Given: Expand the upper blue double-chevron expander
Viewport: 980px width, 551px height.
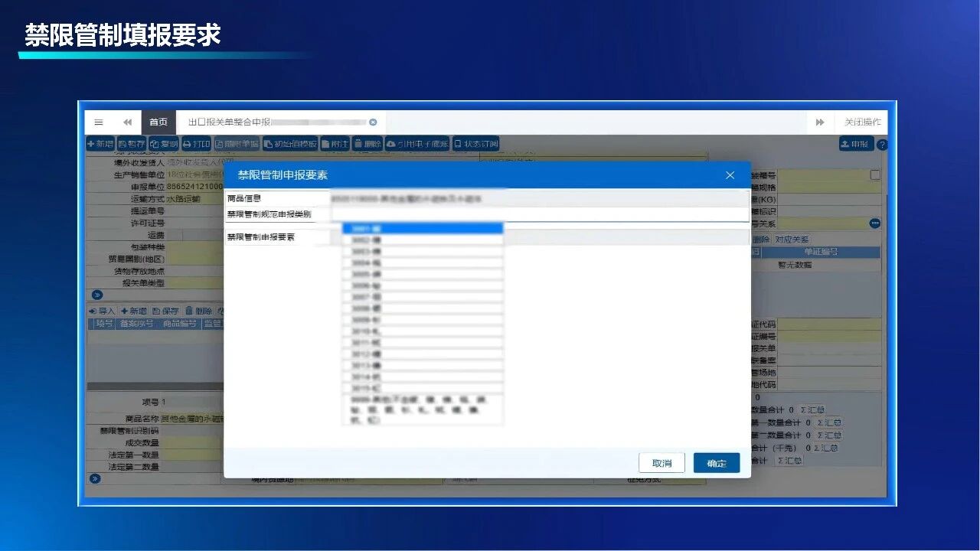Looking at the screenshot, I should point(97,295).
